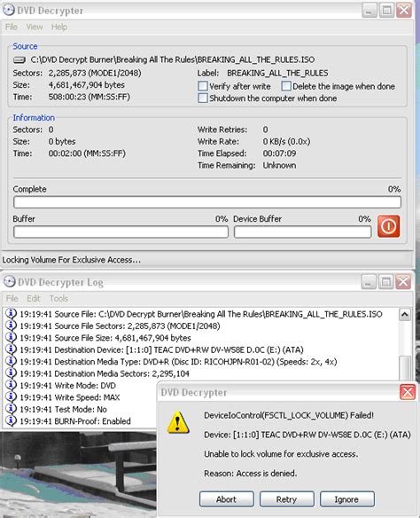Click info icon beside BURN-Proof: Enabled entry

tap(11, 420)
